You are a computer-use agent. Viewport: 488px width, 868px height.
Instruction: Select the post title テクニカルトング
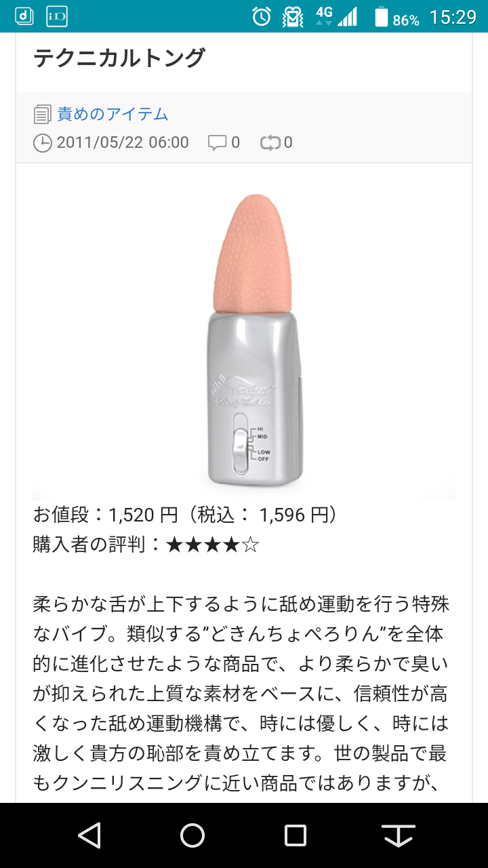pos(119,58)
